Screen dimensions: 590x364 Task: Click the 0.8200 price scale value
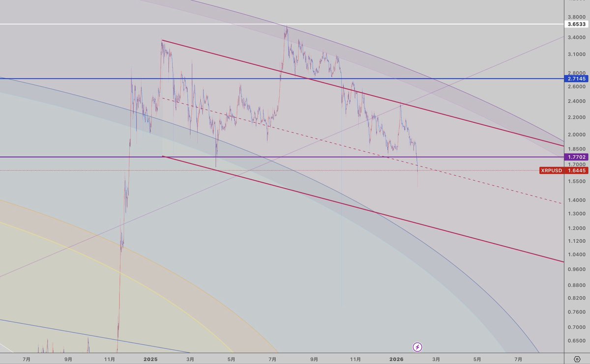coord(576,298)
